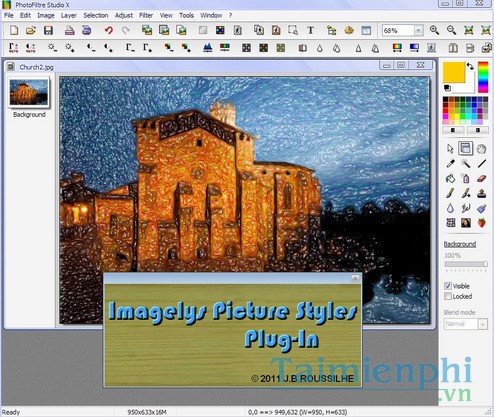Select the strawberry Nozzle tool
The image size is (494, 417).
(481, 223)
